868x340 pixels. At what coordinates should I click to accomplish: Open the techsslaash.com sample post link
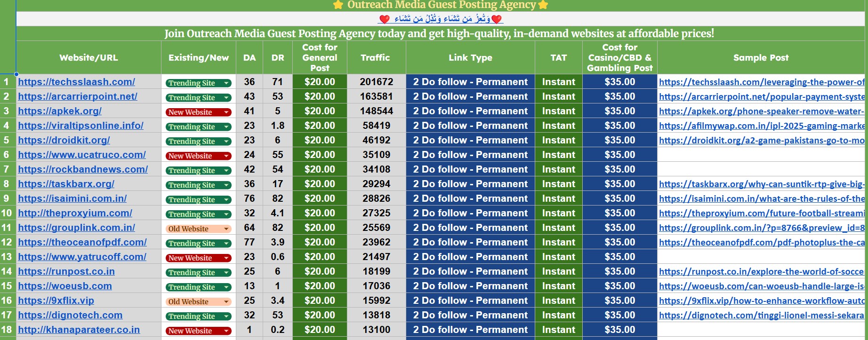(x=762, y=82)
